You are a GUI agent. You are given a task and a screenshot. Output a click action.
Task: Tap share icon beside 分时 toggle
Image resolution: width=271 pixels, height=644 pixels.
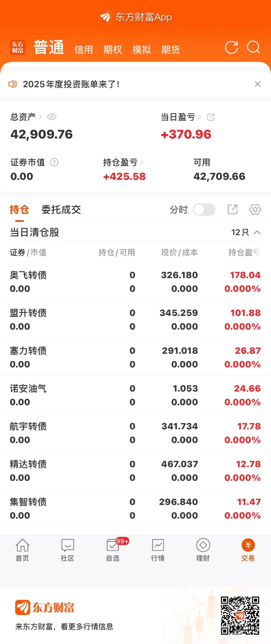click(232, 210)
